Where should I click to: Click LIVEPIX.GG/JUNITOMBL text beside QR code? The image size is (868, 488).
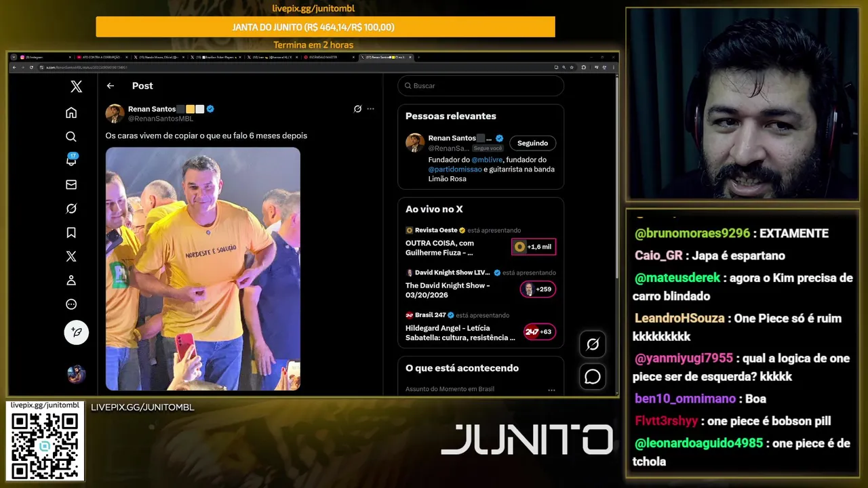coord(142,407)
